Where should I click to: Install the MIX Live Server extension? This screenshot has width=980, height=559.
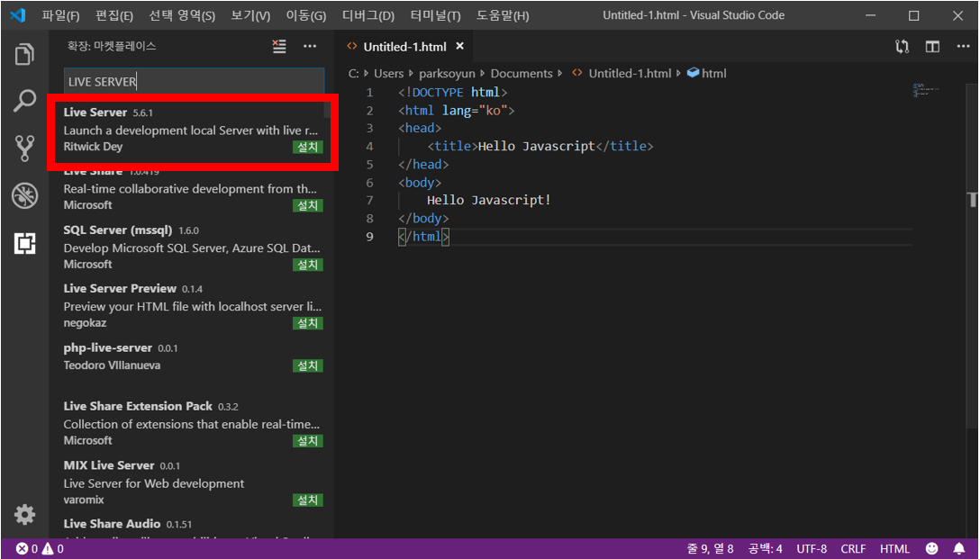point(307,500)
